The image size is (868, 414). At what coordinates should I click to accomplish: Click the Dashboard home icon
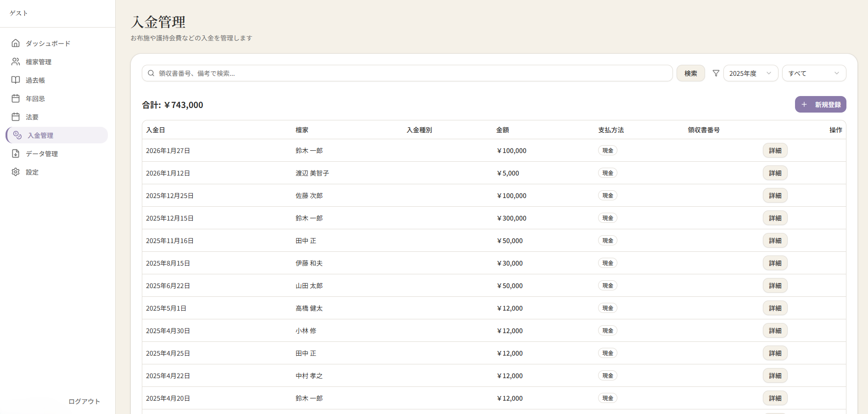16,43
